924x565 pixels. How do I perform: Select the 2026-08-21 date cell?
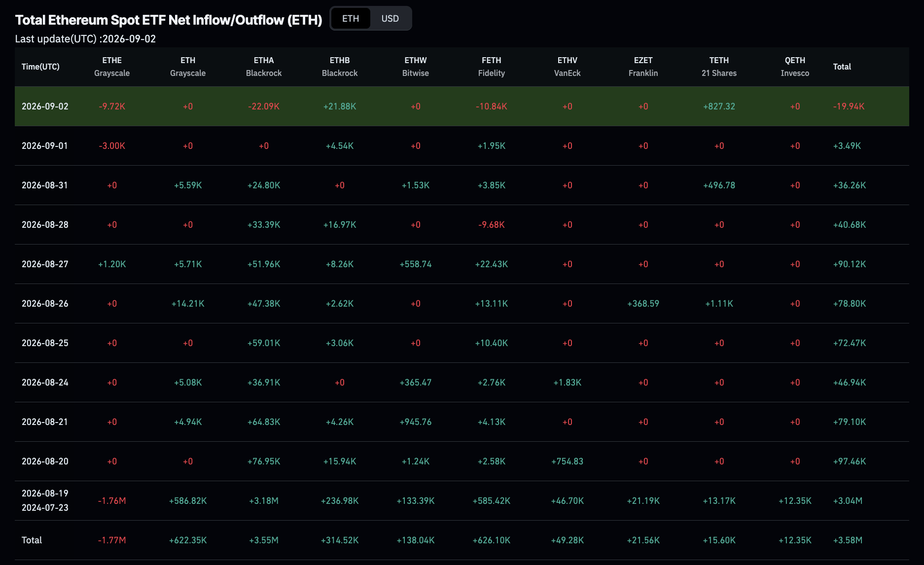[x=45, y=422]
